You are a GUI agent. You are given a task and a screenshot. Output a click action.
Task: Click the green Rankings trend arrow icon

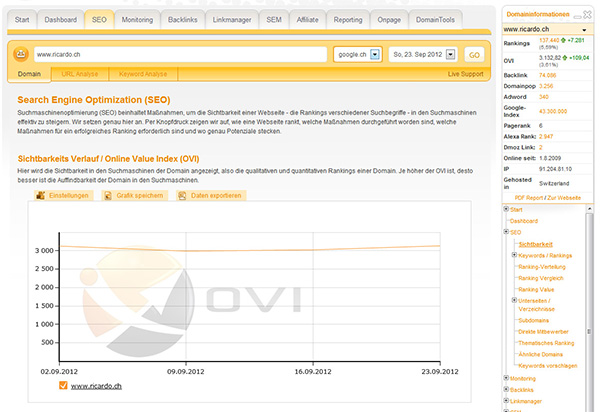click(x=563, y=40)
